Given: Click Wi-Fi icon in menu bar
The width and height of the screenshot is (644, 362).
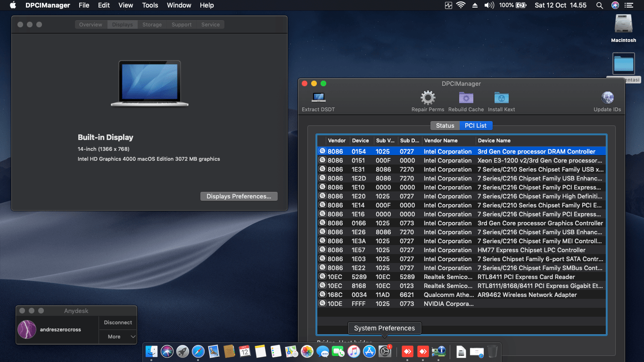Looking at the screenshot, I should [461, 5].
